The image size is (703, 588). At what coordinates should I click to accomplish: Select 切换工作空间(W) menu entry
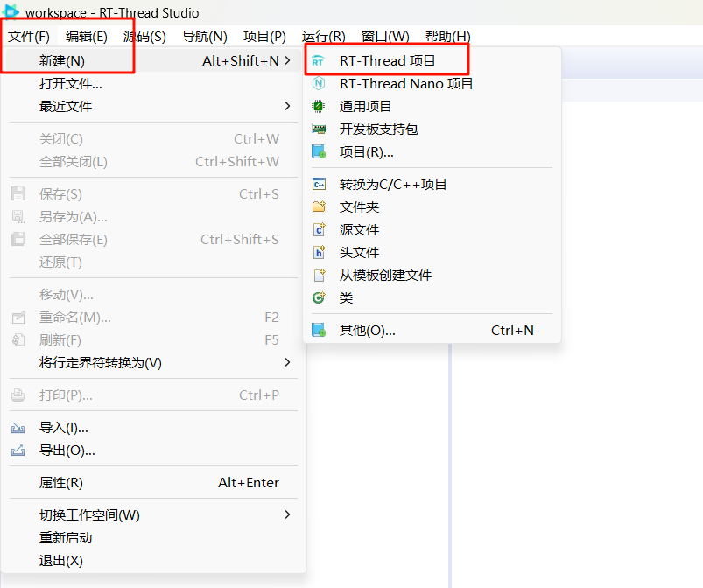(154, 514)
